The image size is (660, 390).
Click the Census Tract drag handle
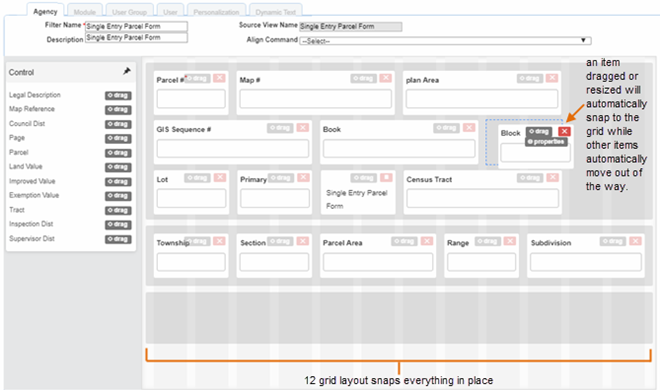point(530,178)
